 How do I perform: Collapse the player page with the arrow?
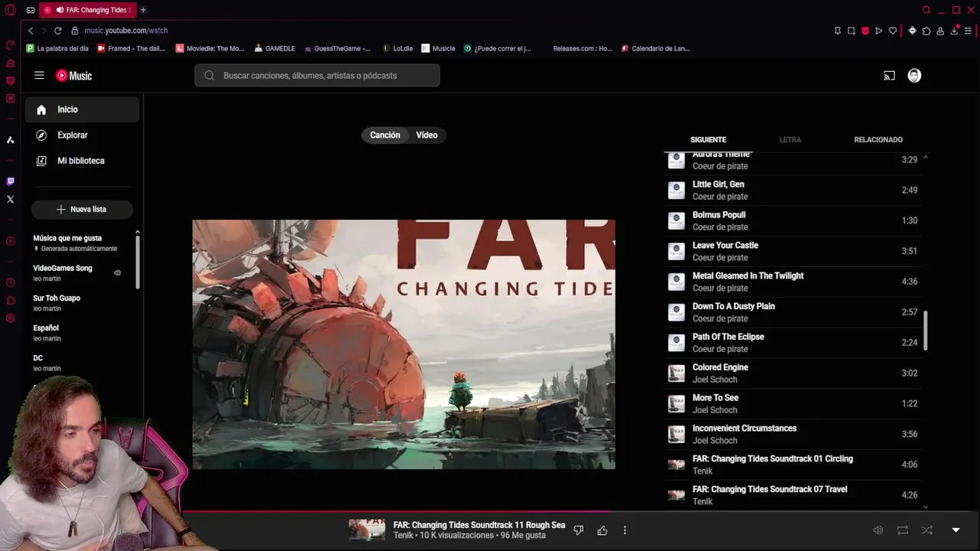coord(955,530)
